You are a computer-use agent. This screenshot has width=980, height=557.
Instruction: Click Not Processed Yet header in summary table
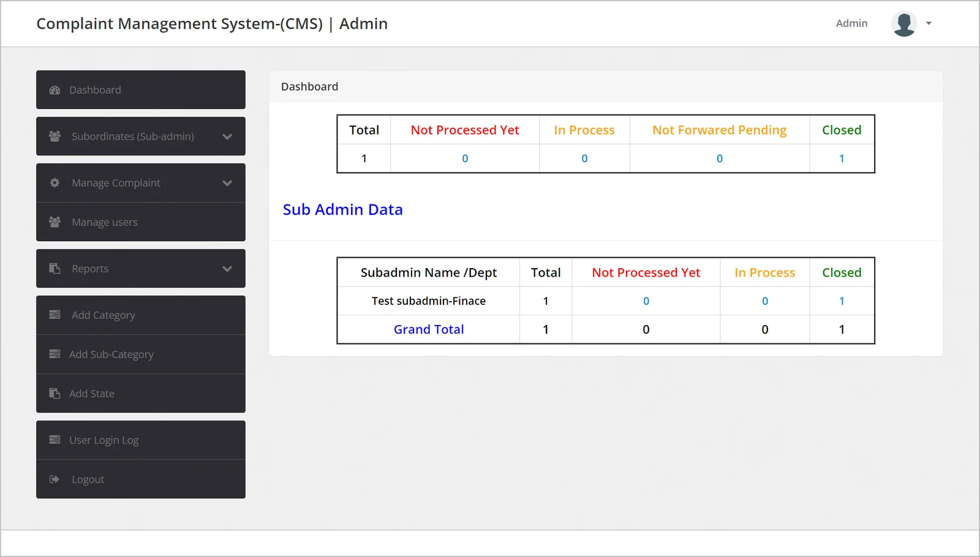pos(465,130)
